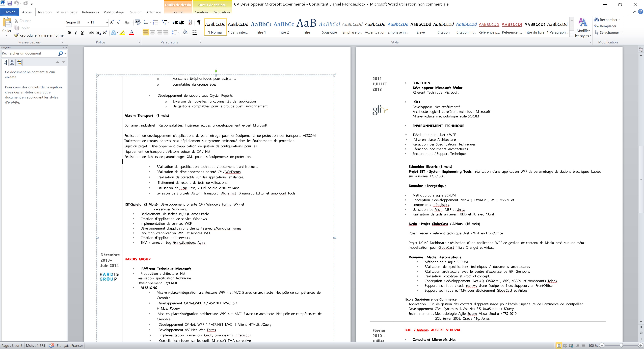644x349 pixels.
Task: Switch to the Mise en page tab
Action: pos(67,12)
